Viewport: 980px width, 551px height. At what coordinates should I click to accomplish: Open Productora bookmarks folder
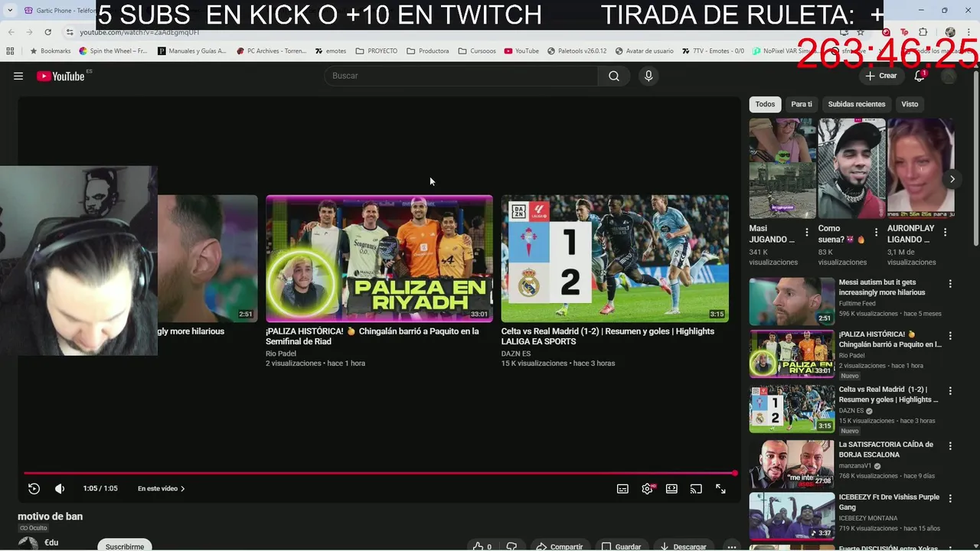pyautogui.click(x=428, y=51)
